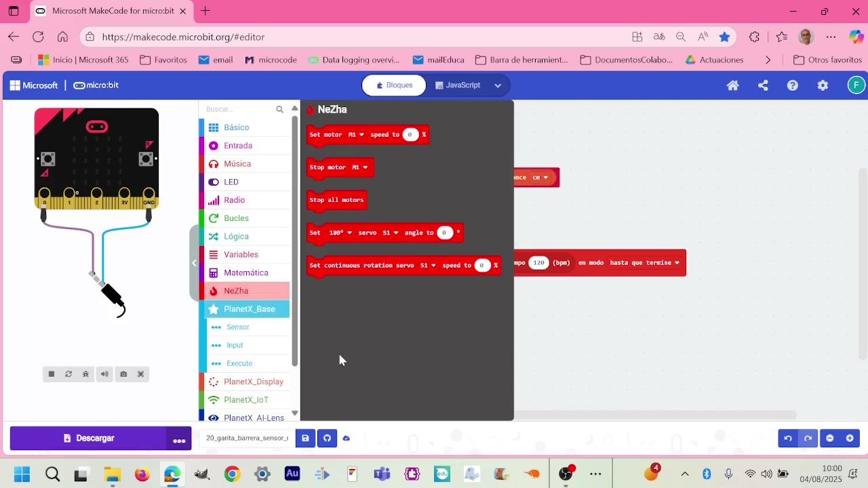868x488 pixels.
Task: Open motor M1 dropdown in Stop motor block
Action: point(360,167)
